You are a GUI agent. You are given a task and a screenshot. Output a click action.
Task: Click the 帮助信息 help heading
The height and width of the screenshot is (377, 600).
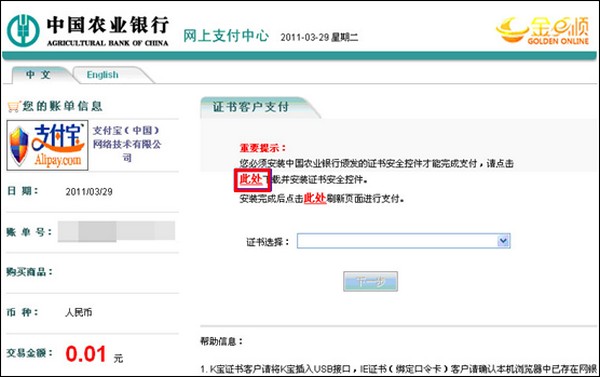(222, 341)
